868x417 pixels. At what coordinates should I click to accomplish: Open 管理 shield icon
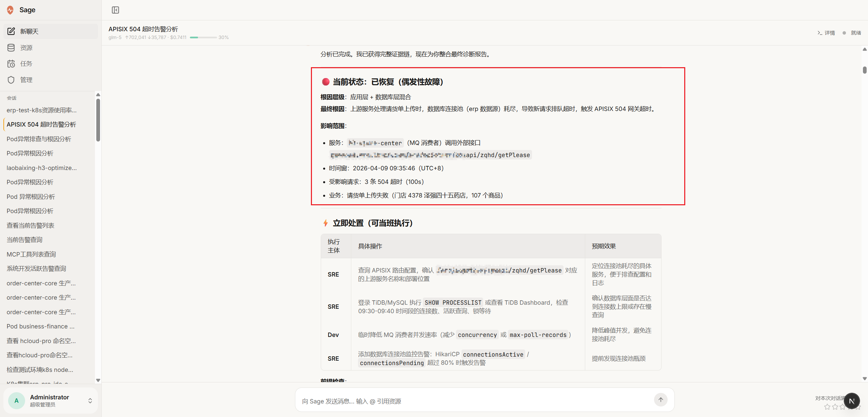tap(11, 80)
